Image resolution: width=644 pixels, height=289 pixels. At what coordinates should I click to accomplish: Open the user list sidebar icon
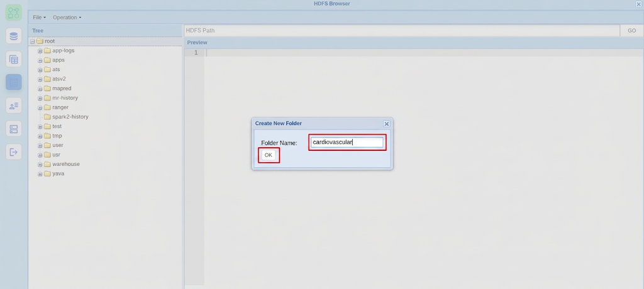14,106
